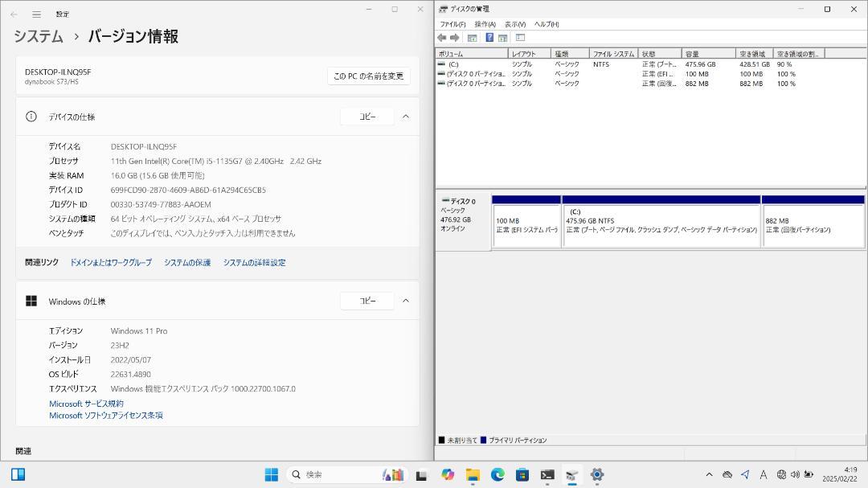Toggle the action pane icon in Disk Management

(x=502, y=38)
